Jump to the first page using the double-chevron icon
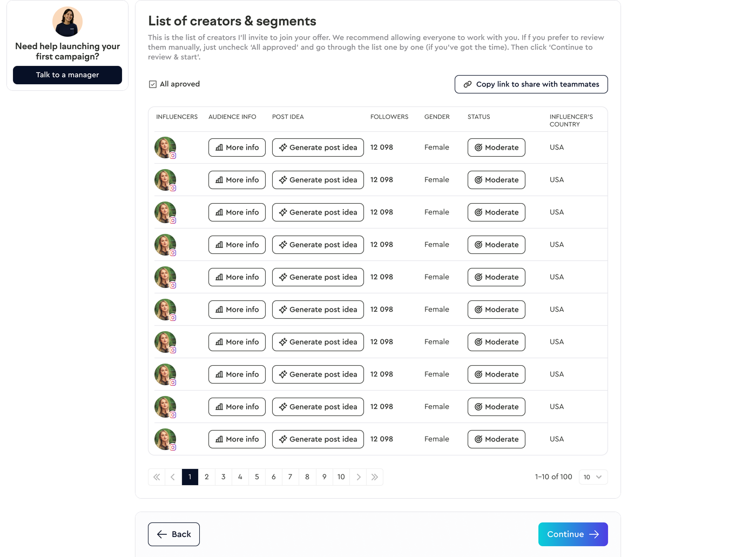Image resolution: width=756 pixels, height=557 pixels. pos(156,477)
